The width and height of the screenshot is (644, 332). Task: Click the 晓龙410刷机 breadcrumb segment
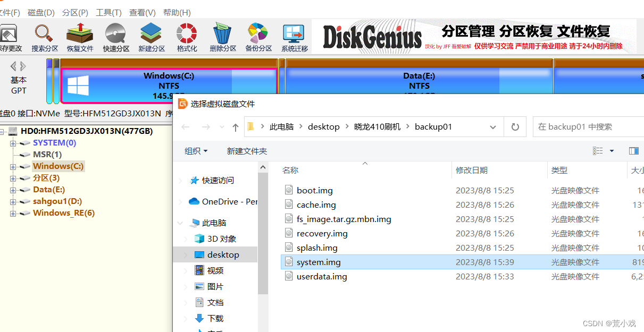pyautogui.click(x=377, y=127)
